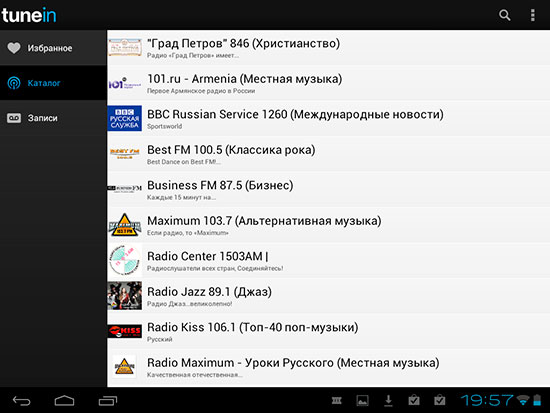Image resolution: width=550 pixels, height=413 pixels.
Task: Open Radio Maximum - Уроки Русского title
Action: [x=293, y=362]
